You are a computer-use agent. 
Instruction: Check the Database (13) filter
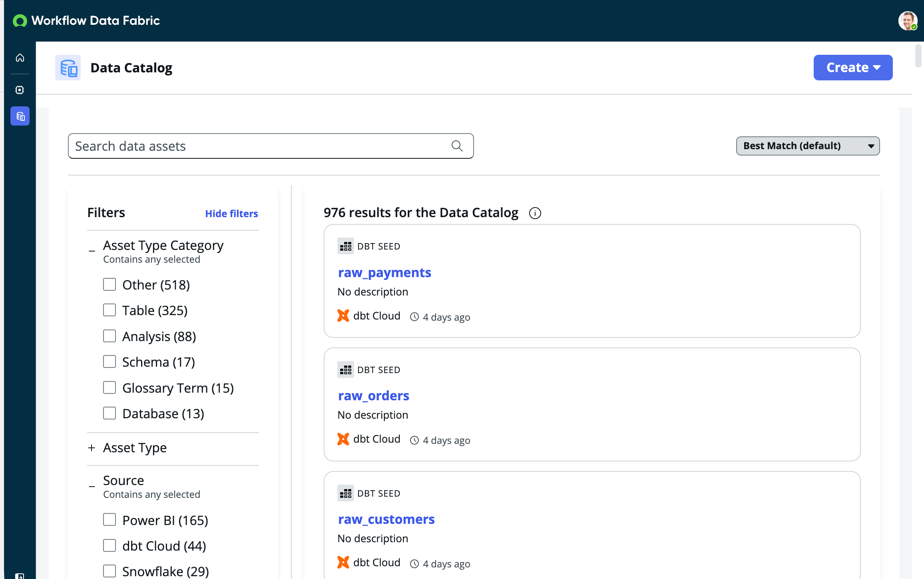click(x=110, y=413)
